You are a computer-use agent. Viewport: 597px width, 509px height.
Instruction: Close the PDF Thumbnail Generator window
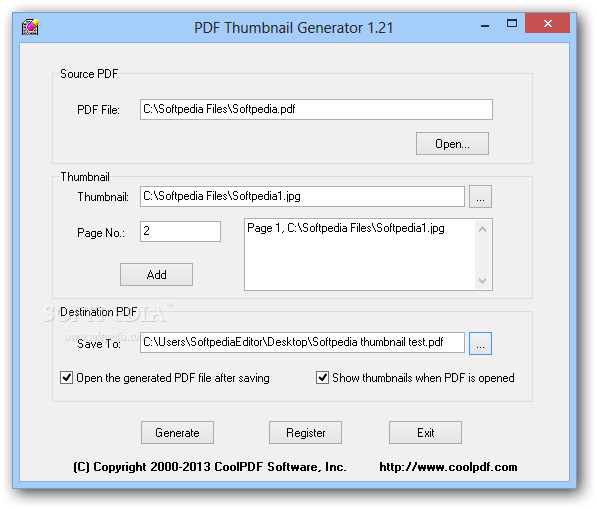pos(548,24)
